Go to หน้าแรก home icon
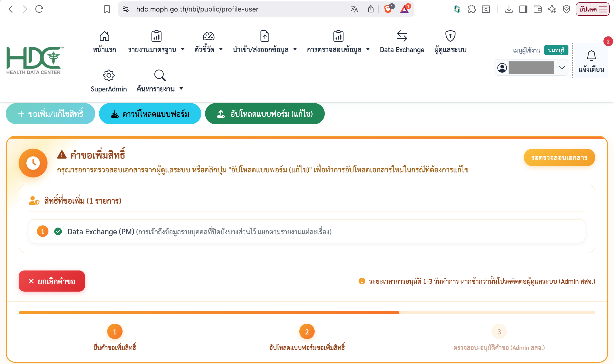 click(x=104, y=36)
